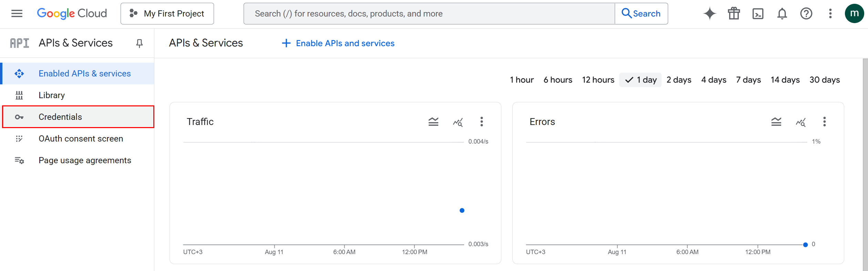Click the Errors chart data point
Viewport: 868px width, 271px height.
(805, 245)
